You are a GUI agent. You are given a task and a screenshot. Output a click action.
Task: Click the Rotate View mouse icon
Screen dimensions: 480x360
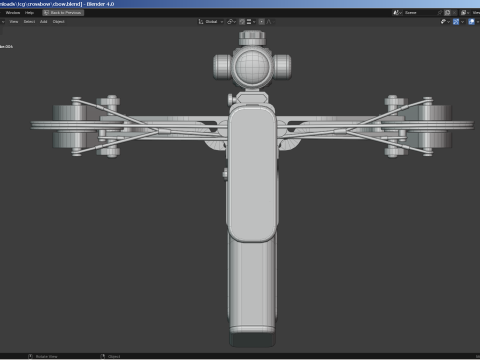click(30, 357)
